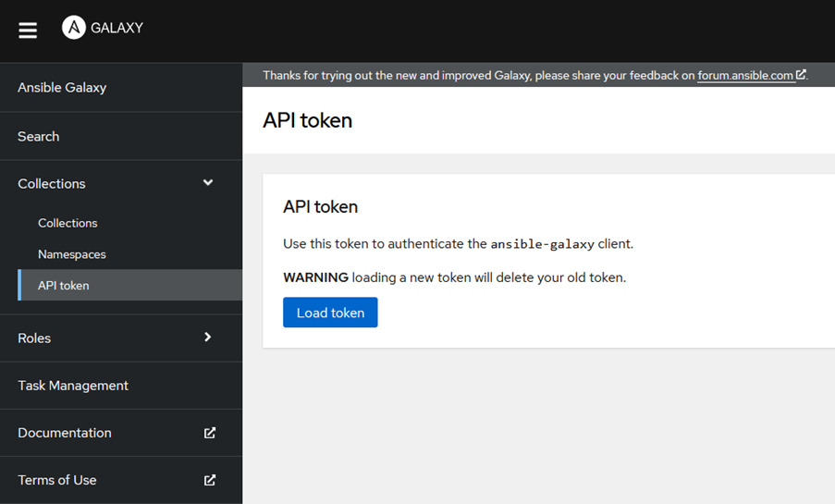The image size is (835, 504).
Task: Collapse the Collections section chevron
Action: pos(208,183)
